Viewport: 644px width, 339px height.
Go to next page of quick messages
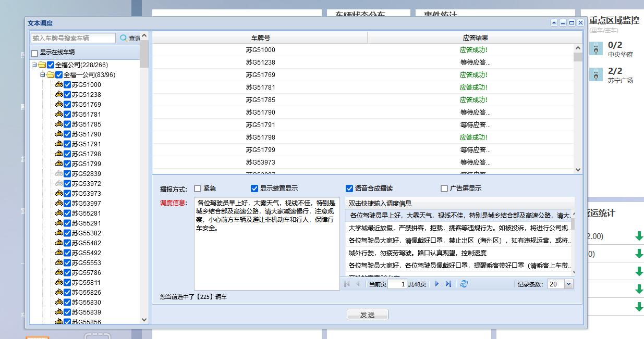(x=437, y=284)
